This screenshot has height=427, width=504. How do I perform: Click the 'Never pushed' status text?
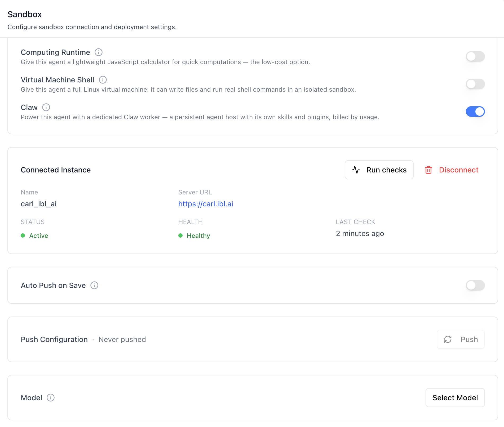[x=122, y=339]
